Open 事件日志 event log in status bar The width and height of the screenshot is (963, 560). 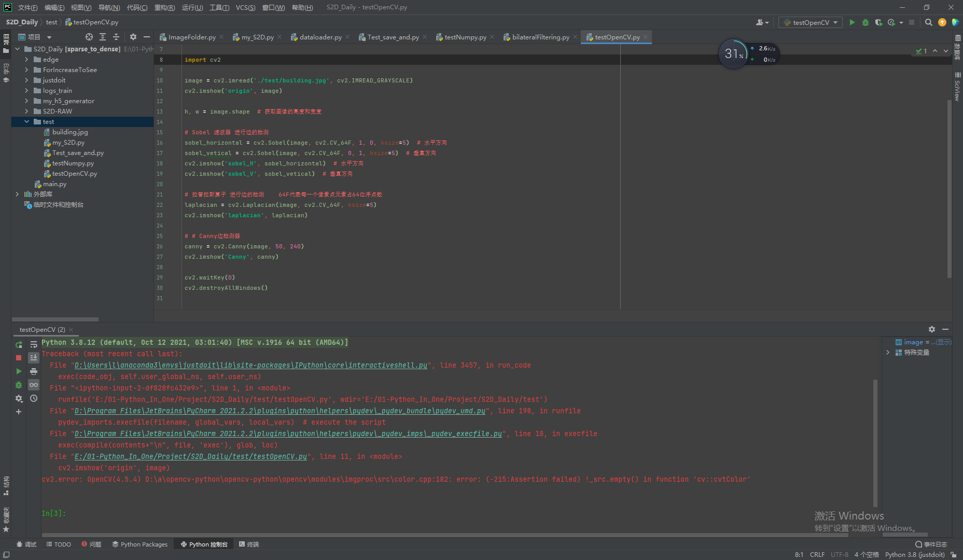[x=931, y=544]
